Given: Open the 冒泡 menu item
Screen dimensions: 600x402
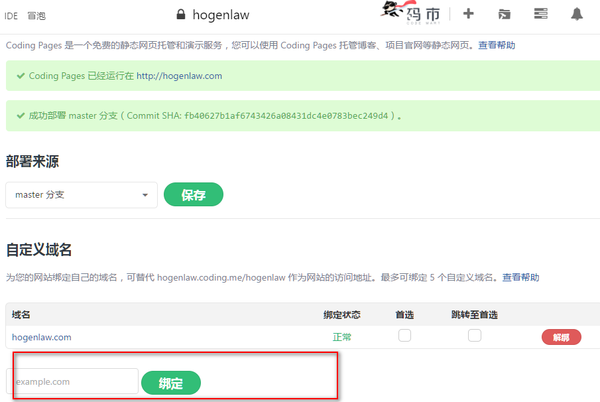Looking at the screenshot, I should [36, 16].
